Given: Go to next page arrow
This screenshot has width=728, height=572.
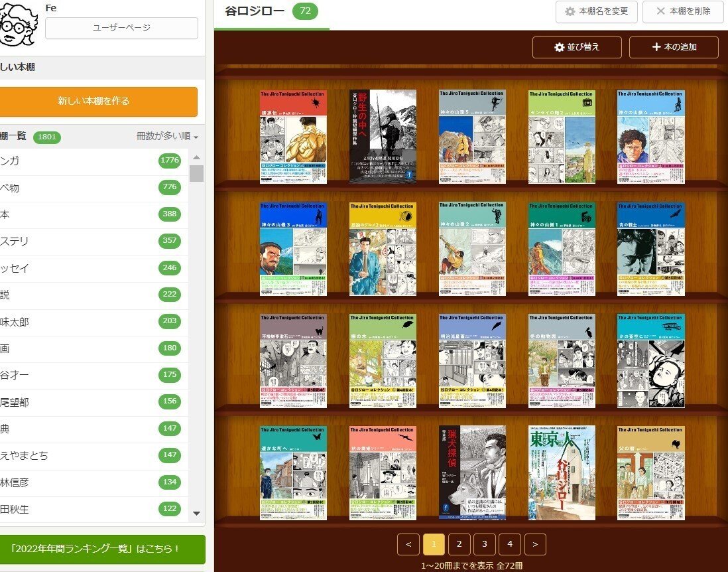Looking at the screenshot, I should (x=535, y=544).
